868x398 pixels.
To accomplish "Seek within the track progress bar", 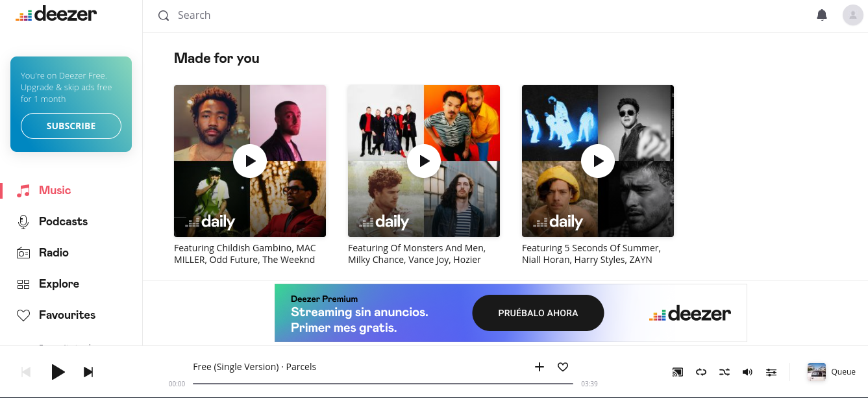I will pyautogui.click(x=383, y=384).
